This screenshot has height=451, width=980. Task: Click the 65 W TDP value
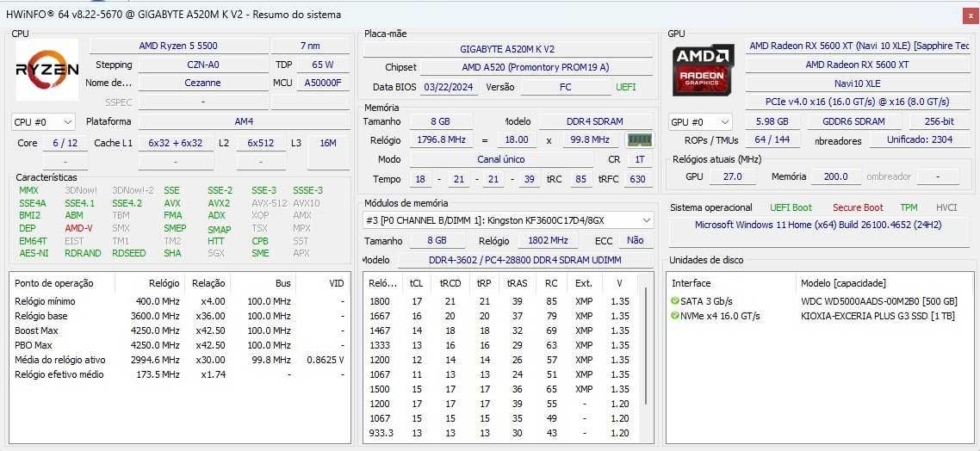point(322,65)
